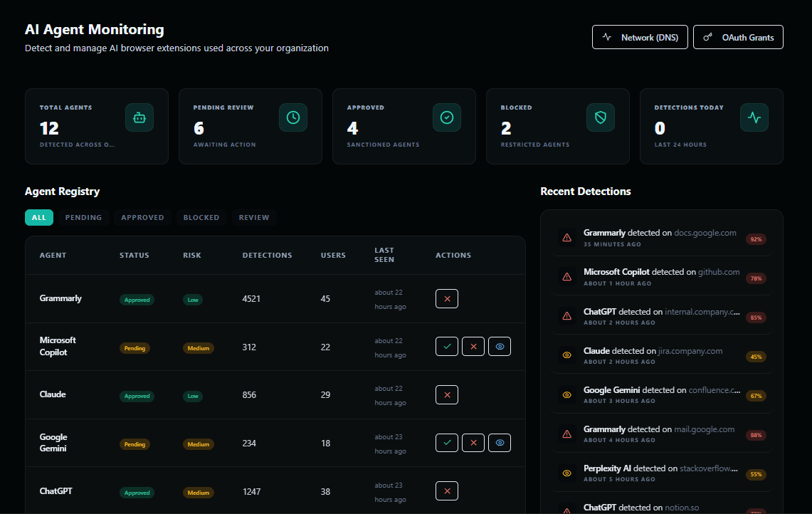The width and height of the screenshot is (812, 514).
Task: Click the key icon on OAuth Grants button
Action: tap(707, 37)
